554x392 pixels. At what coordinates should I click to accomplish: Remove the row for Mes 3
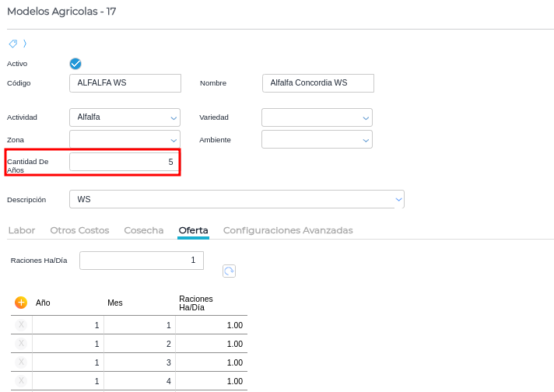[x=21, y=362]
